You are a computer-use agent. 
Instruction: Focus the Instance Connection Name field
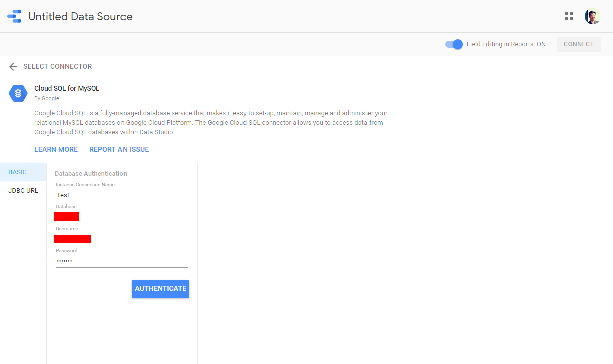(121, 195)
